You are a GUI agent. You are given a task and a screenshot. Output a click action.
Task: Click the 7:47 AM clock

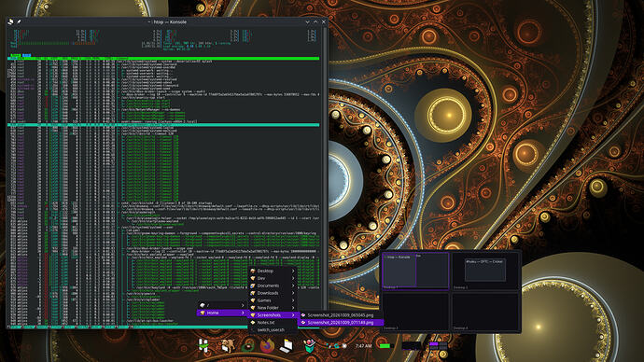click(363, 346)
